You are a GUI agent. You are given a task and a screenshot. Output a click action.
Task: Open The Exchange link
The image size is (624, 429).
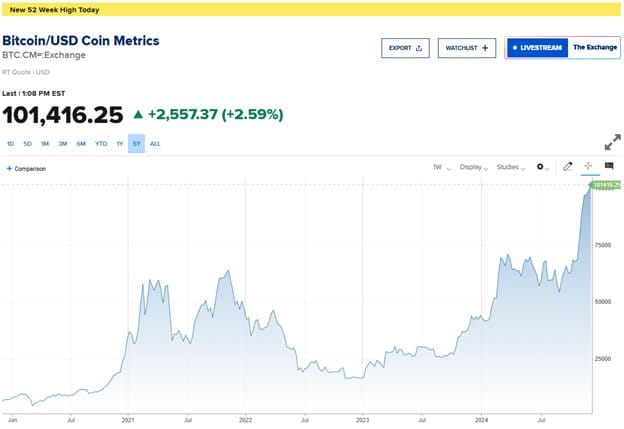point(595,47)
